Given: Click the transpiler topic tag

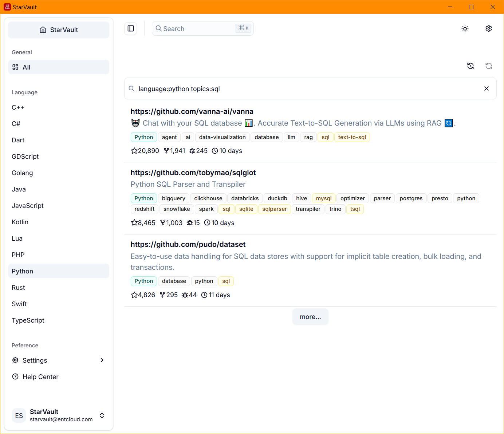Looking at the screenshot, I should (308, 209).
